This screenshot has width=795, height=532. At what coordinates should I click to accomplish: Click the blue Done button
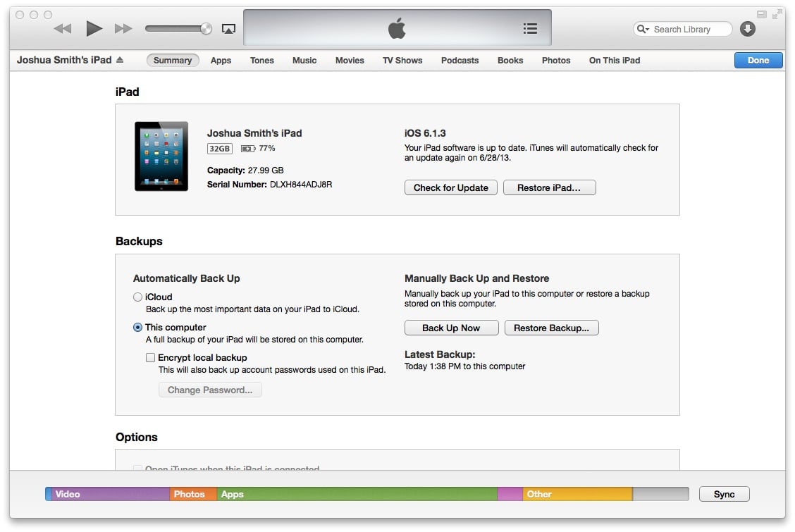[x=758, y=61]
